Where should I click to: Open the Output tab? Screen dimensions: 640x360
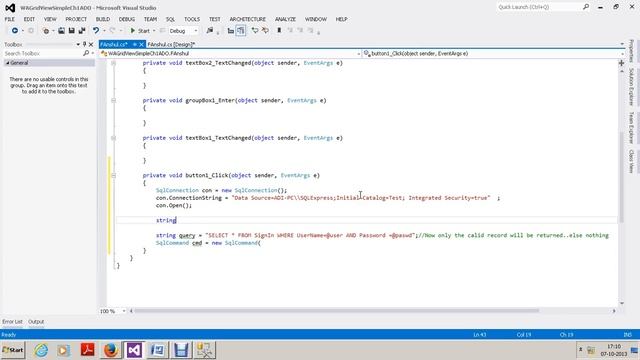click(36, 322)
